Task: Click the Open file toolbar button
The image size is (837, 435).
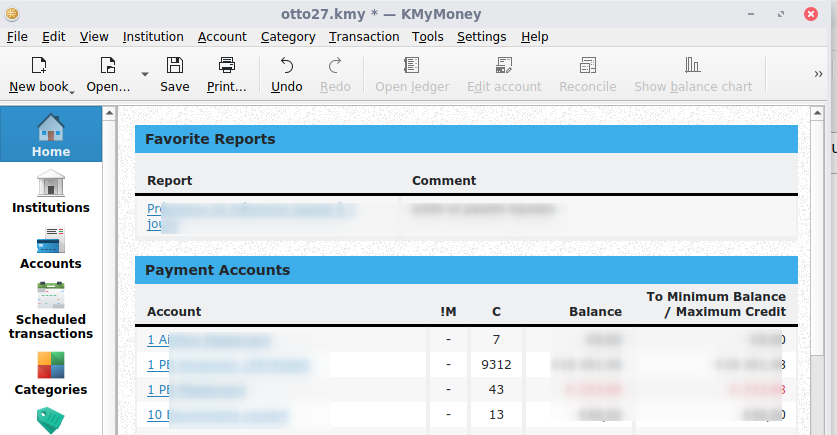Action: [x=107, y=66]
